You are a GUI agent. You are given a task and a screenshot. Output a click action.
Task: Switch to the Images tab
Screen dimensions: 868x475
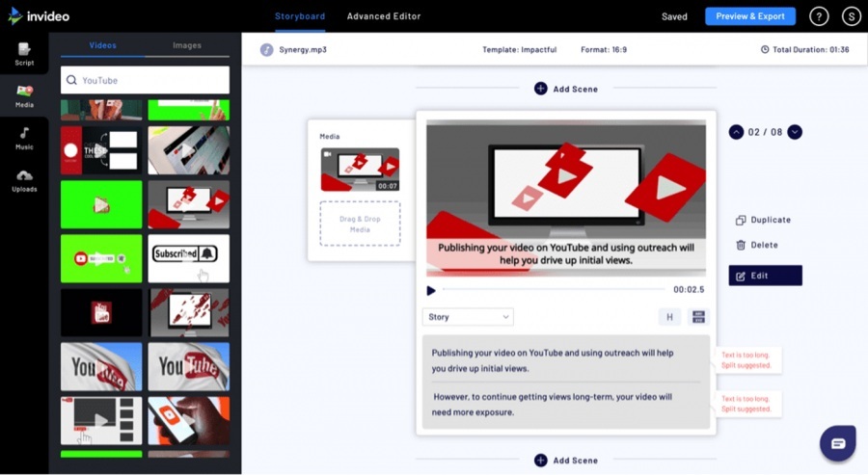click(187, 45)
